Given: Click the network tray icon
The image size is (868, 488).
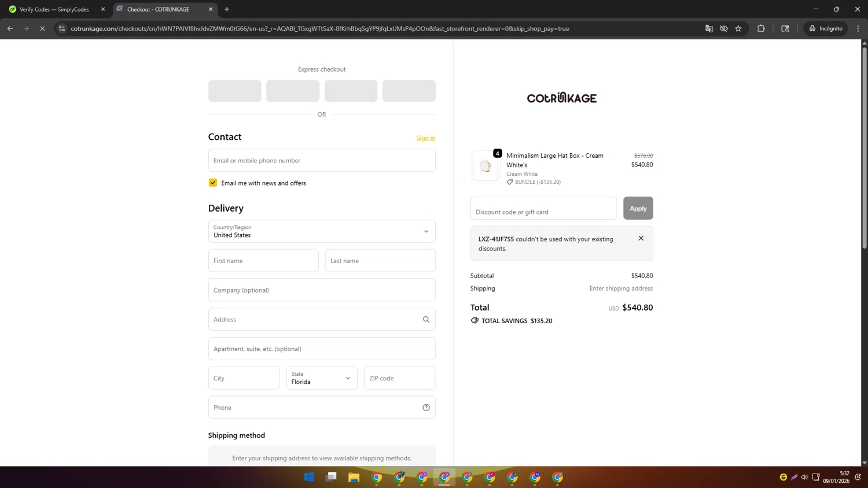Looking at the screenshot, I should (816, 477).
